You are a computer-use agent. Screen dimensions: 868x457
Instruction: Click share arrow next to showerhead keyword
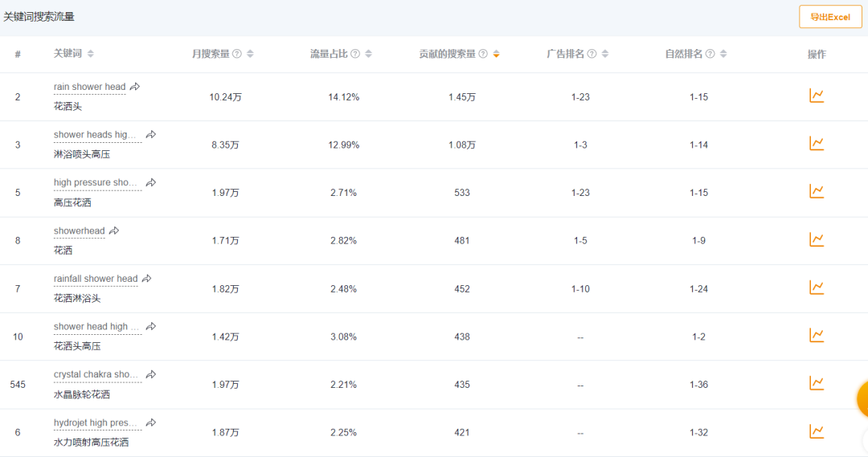114,231
